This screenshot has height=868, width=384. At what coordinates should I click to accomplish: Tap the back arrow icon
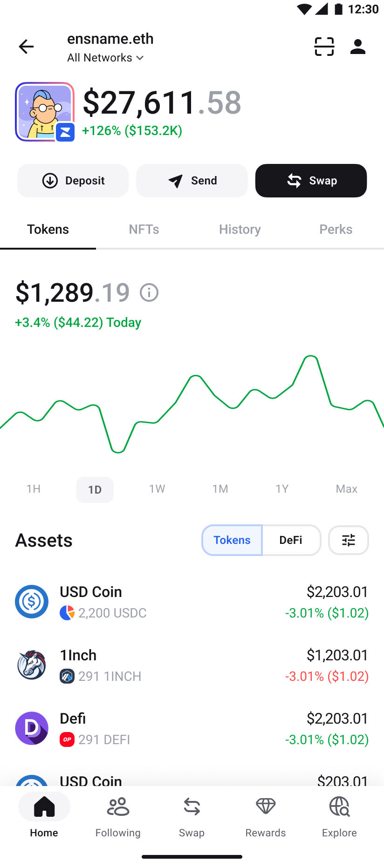pyautogui.click(x=26, y=47)
